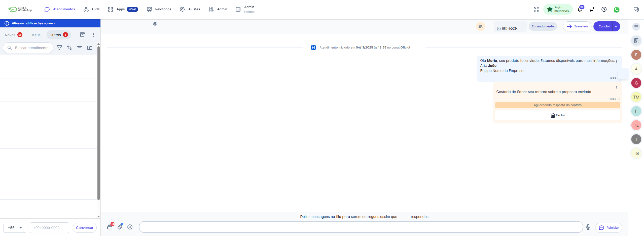Open the +55 country code dropdown
644x236 pixels.
[x=15, y=228]
